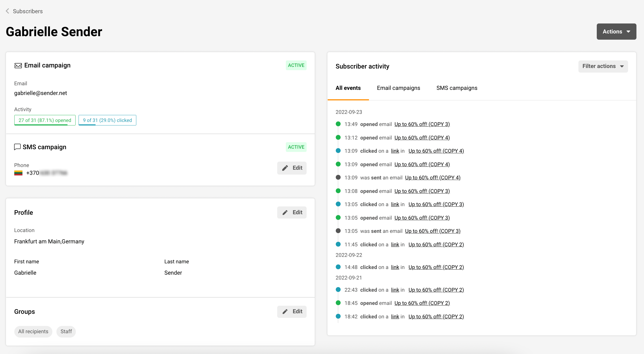Click the grey dot of the 13:09 sent event
The height and width of the screenshot is (354, 644).
(338, 177)
